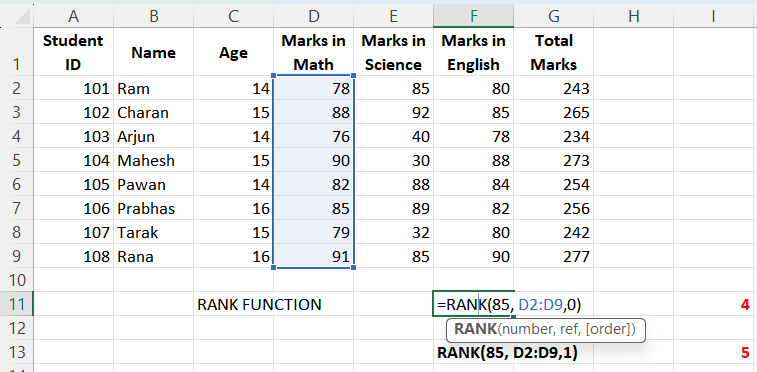Select column D header

tap(314, 16)
